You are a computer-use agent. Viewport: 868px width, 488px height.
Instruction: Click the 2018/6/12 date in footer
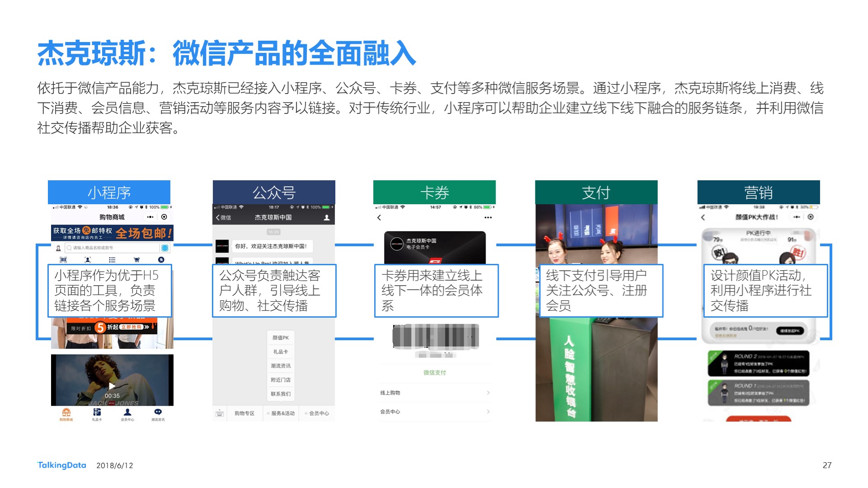115,465
